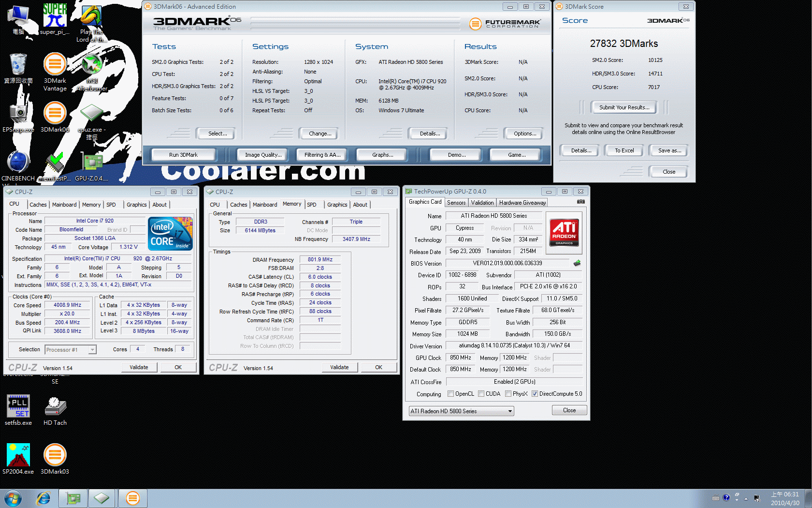The image size is (812, 508).
Task: Click Close button in GPU-Z window
Action: (569, 410)
